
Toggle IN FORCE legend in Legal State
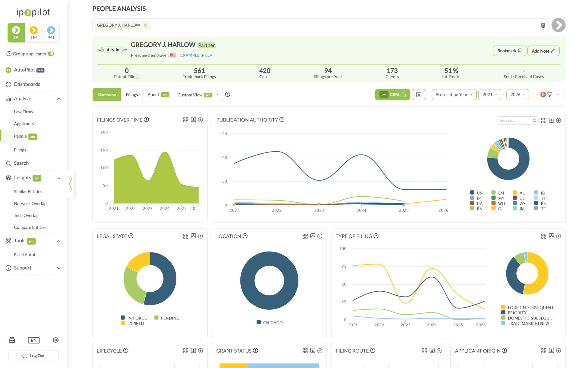click(x=134, y=318)
